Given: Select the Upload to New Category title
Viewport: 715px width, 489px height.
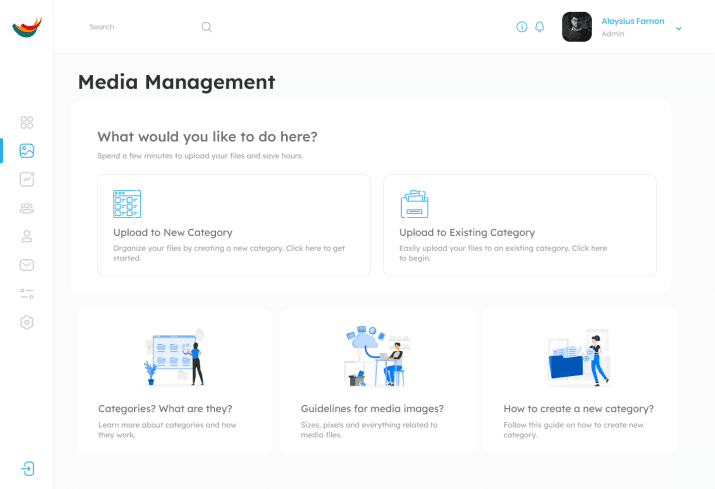Looking at the screenshot, I should pos(173,233).
